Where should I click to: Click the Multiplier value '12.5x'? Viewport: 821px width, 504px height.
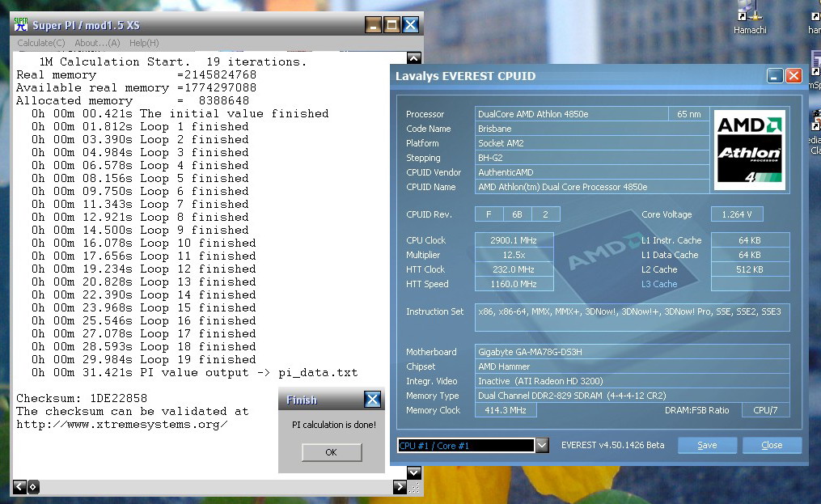(514, 255)
